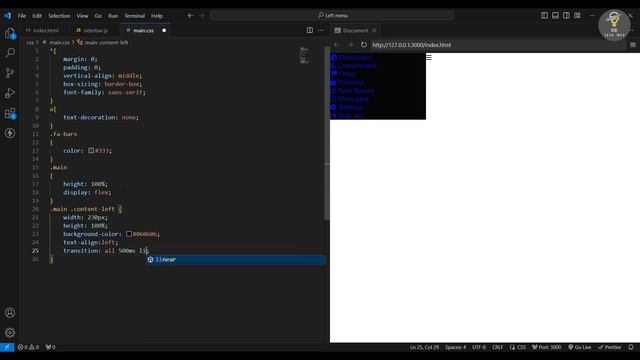Open Customize Layout icon

tap(577, 16)
